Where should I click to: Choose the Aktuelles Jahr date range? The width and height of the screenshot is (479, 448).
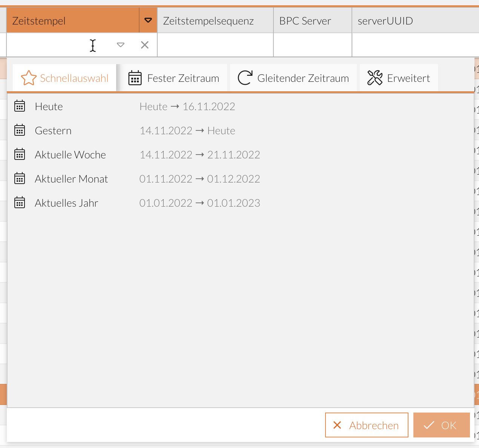pyautogui.click(x=66, y=203)
